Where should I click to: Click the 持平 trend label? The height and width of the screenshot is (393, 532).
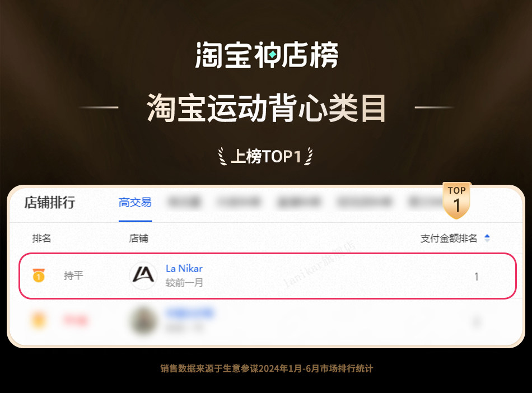73,275
